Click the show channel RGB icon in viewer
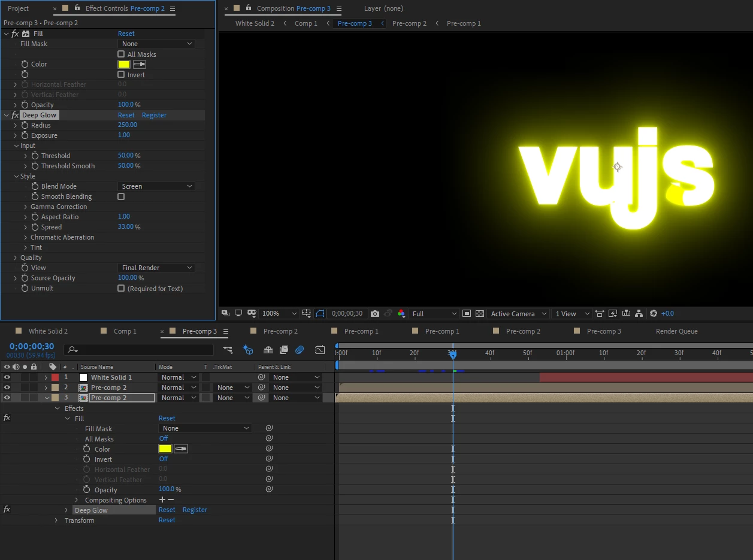Image resolution: width=753 pixels, height=560 pixels. pos(401,313)
